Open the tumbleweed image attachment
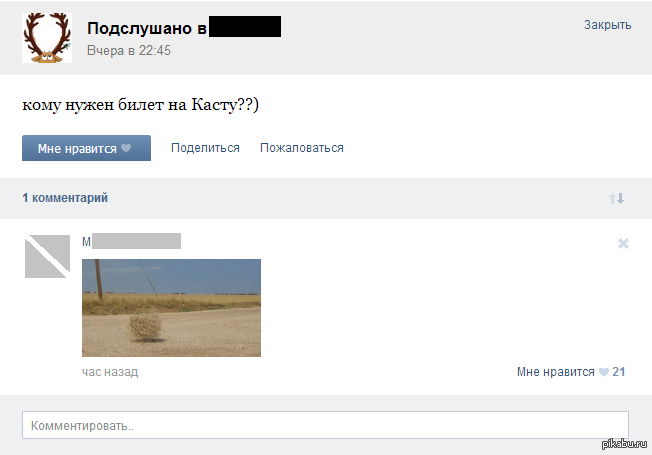This screenshot has width=652, height=455. tap(171, 308)
